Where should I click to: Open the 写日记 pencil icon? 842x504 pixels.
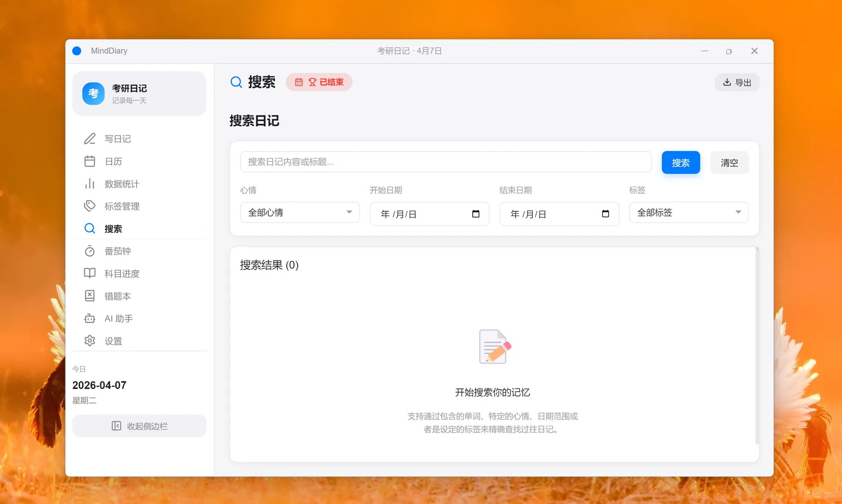(90, 139)
